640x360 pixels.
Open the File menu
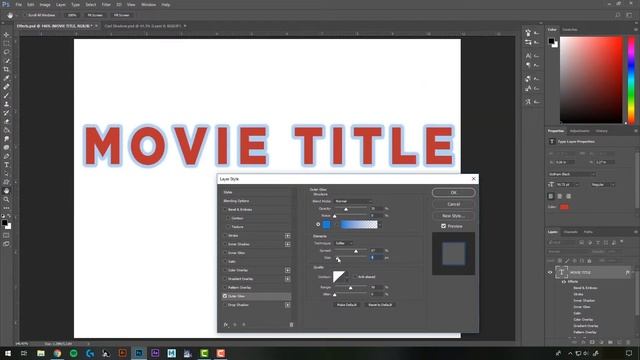pos(18,4)
